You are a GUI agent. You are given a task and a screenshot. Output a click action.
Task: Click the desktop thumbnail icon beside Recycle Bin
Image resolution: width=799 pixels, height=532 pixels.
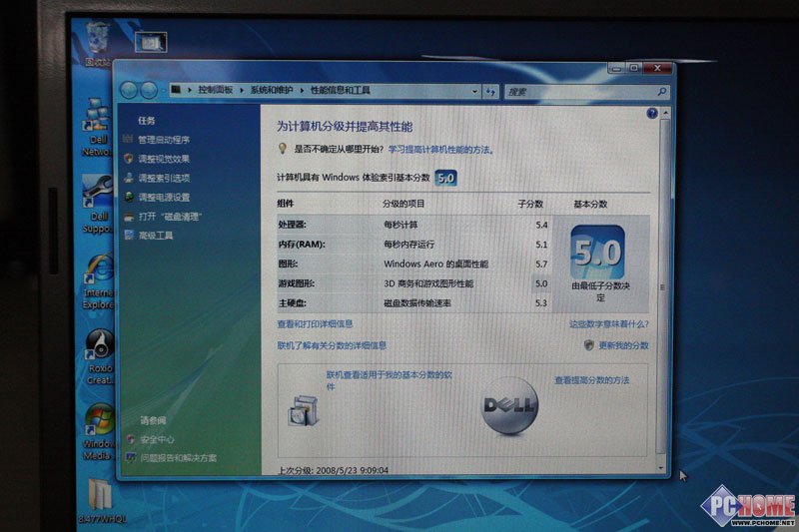151,42
